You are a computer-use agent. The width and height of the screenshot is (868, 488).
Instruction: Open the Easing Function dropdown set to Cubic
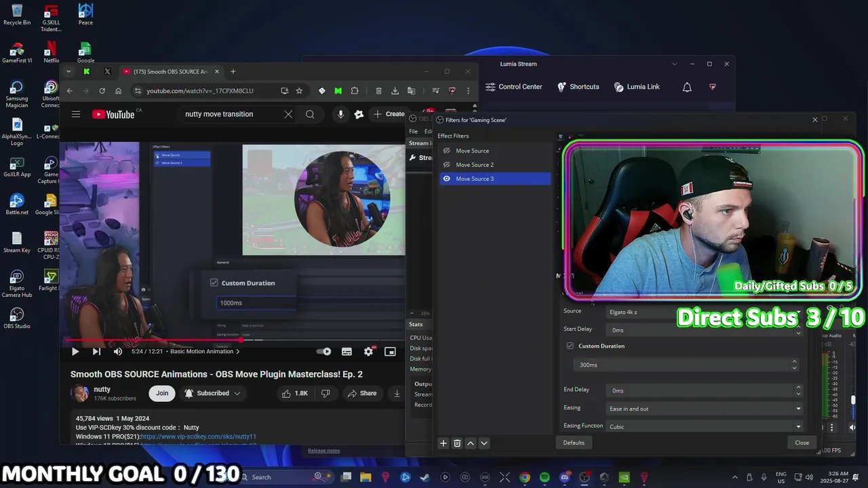point(704,426)
